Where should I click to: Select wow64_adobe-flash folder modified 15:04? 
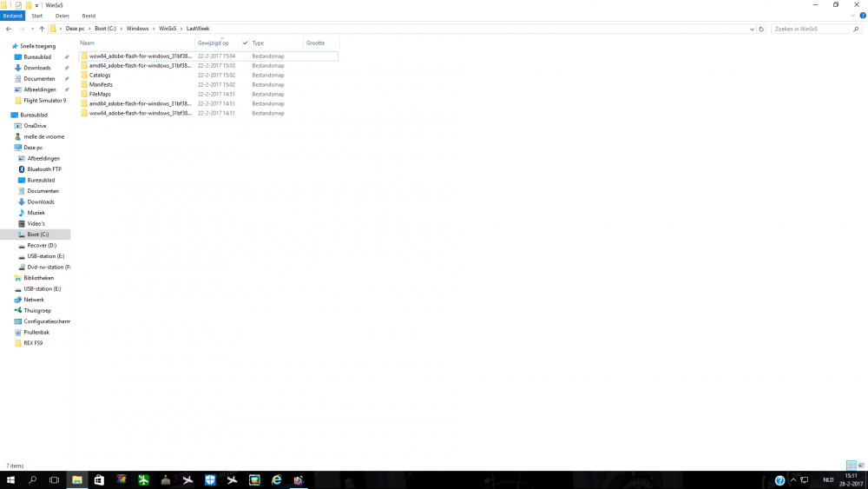(x=208, y=56)
